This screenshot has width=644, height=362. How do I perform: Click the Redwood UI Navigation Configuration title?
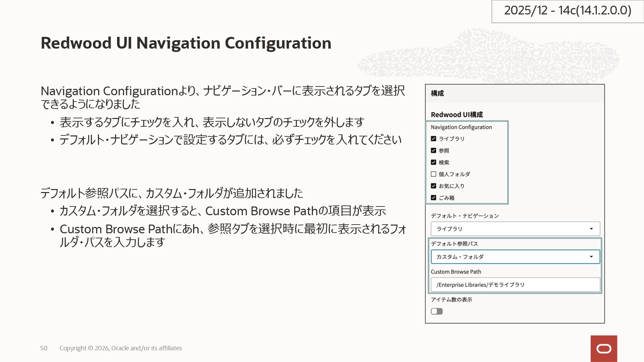click(186, 43)
